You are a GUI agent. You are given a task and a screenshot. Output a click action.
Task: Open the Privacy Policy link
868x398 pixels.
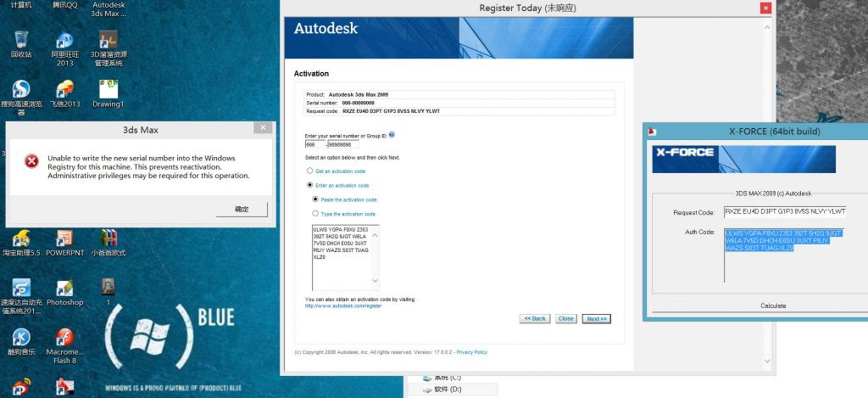[x=471, y=352]
